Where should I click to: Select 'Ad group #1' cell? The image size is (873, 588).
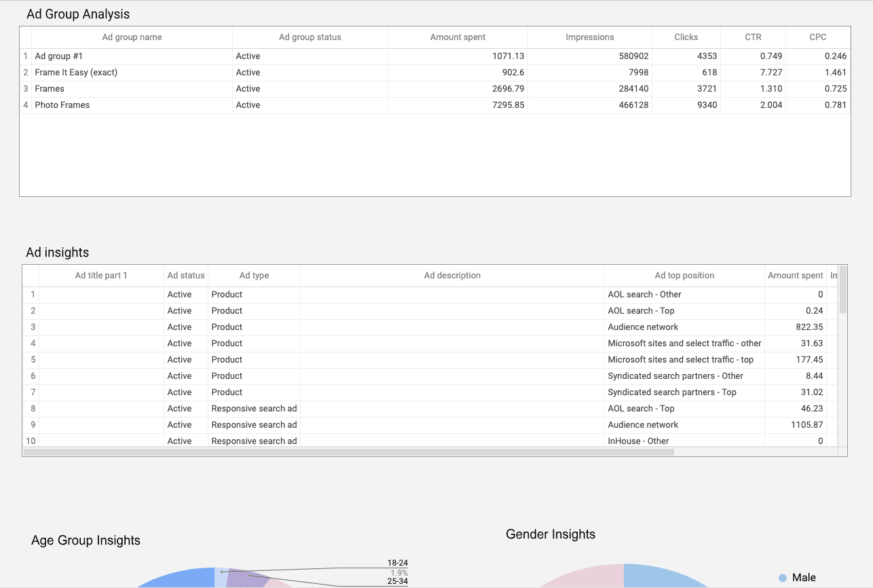[132, 56]
